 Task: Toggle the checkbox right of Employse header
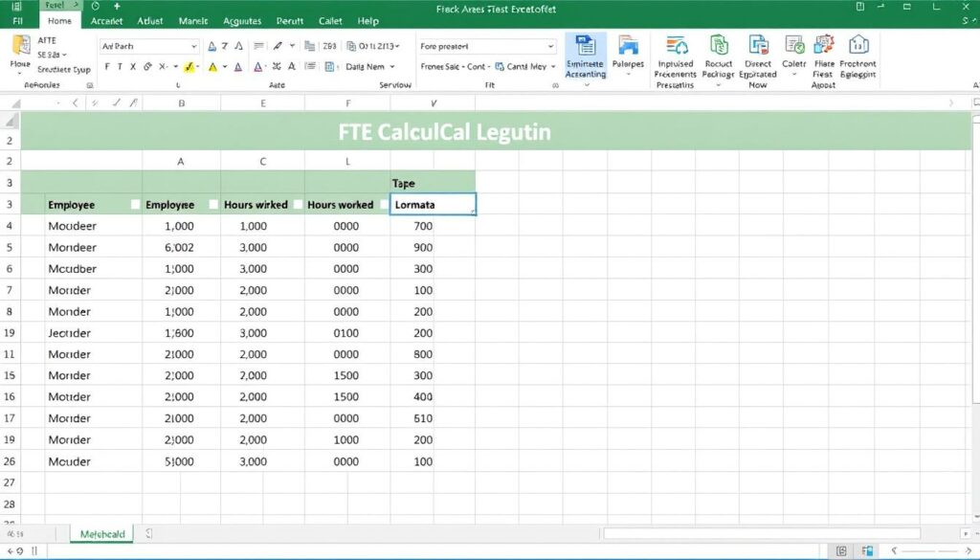click(x=213, y=204)
